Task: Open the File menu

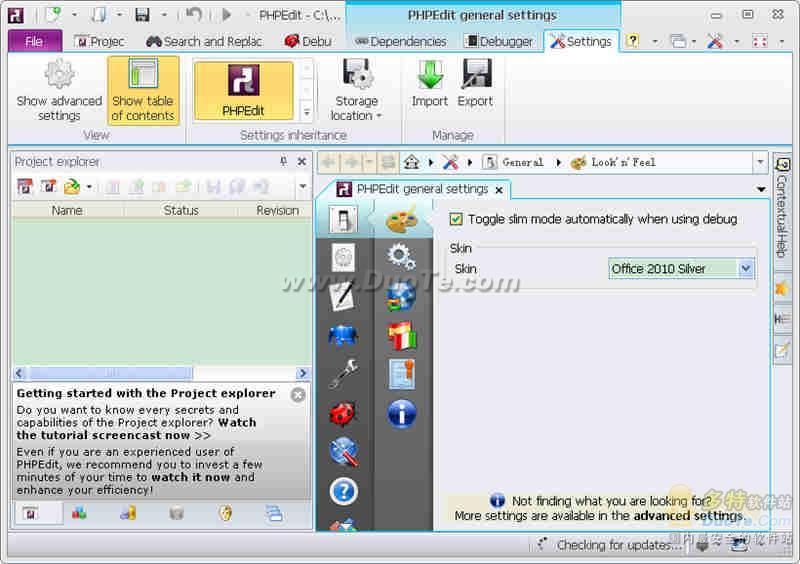Action: pyautogui.click(x=35, y=41)
